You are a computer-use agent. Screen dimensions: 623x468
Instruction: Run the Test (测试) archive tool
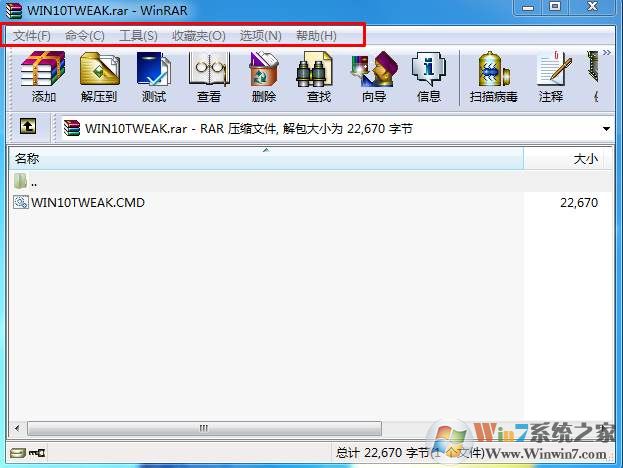tap(154, 77)
